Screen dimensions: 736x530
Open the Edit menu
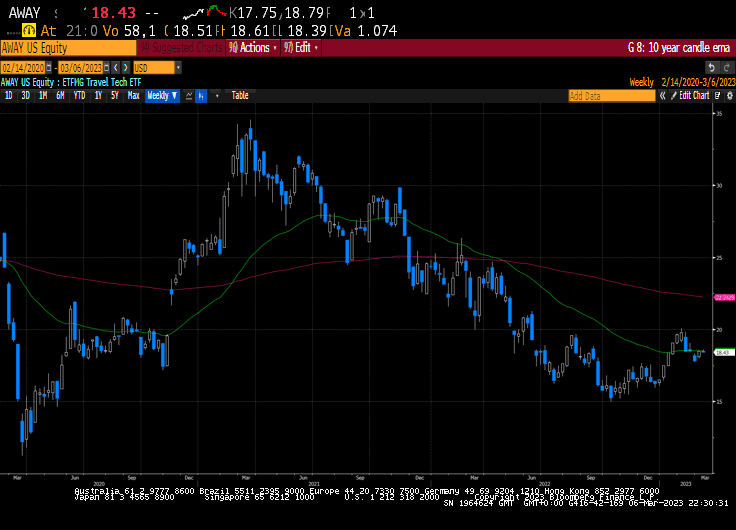[304, 47]
